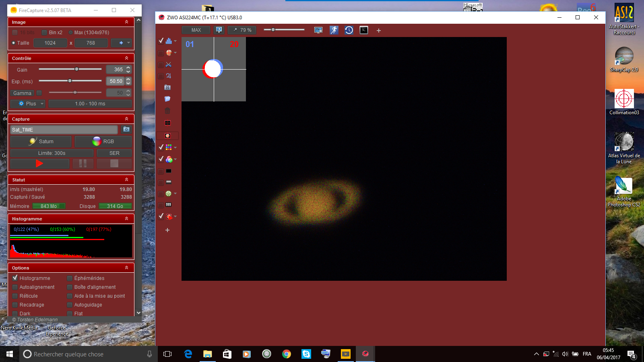Image resolution: width=644 pixels, height=362 pixels.
Task: Click the Saturn target button
Action: [41, 142]
